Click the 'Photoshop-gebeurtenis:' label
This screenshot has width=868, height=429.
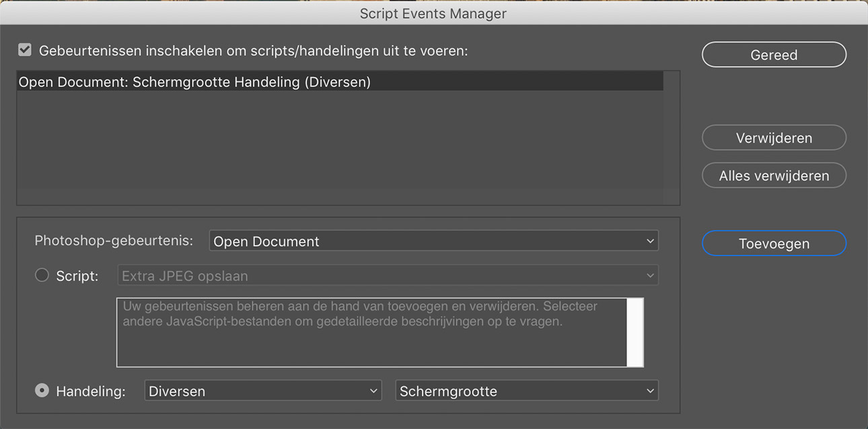114,241
